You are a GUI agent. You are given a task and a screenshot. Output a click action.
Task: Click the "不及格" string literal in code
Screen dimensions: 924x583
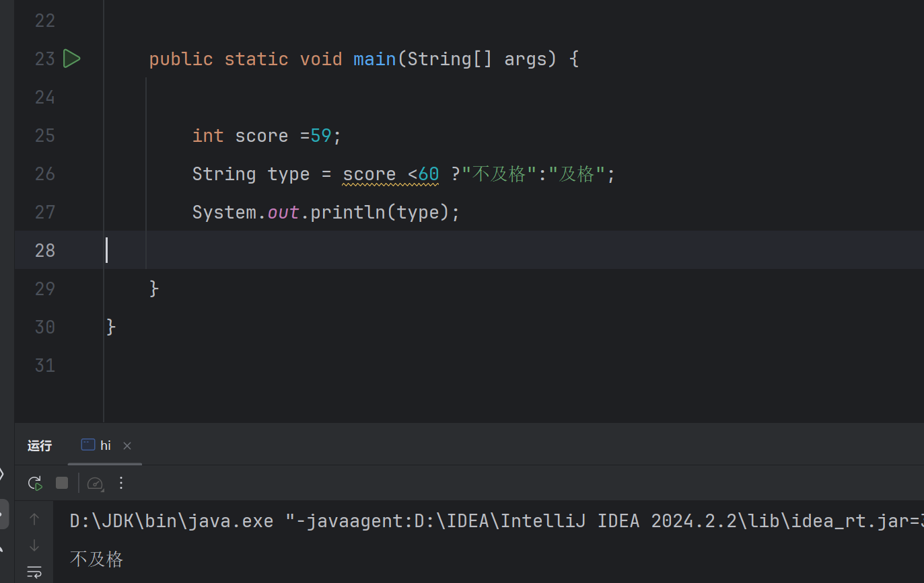(499, 174)
